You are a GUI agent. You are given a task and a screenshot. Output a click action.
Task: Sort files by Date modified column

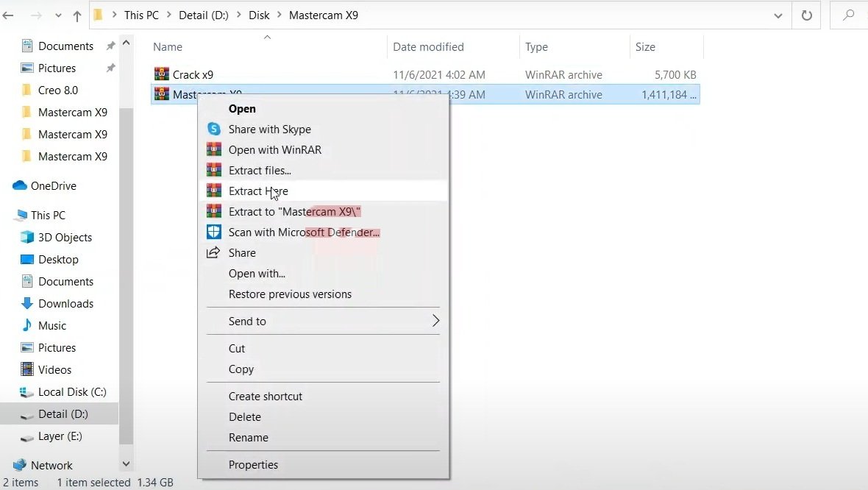[x=428, y=47]
